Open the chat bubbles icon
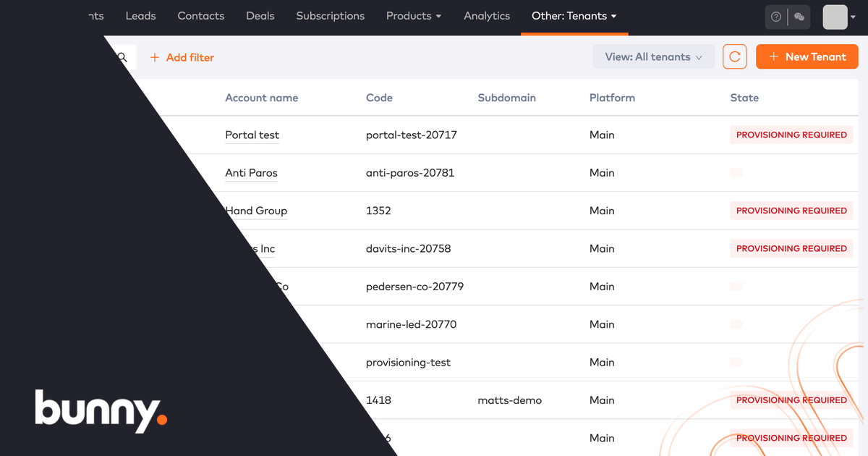Screen dimensions: 868x456 tap(799, 17)
